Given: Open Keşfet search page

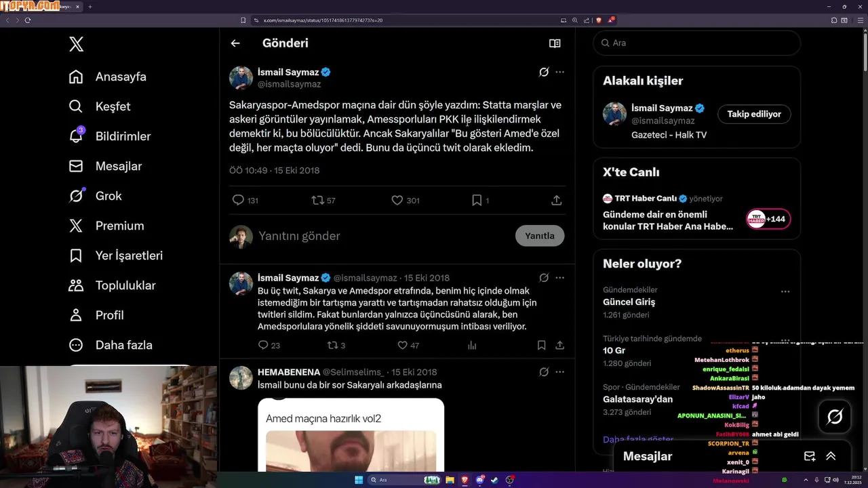Looking at the screenshot, I should [100, 106].
